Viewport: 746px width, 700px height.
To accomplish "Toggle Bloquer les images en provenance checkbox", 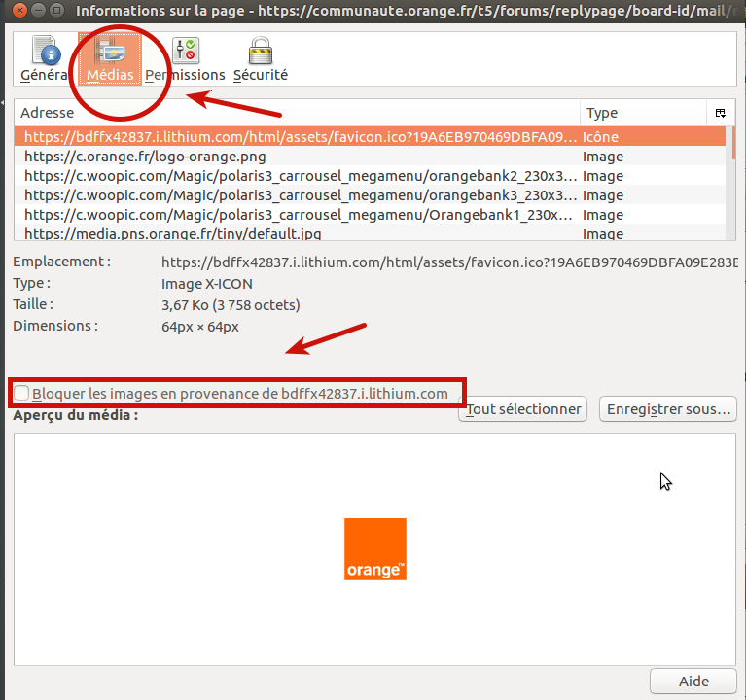I will coord(21,393).
